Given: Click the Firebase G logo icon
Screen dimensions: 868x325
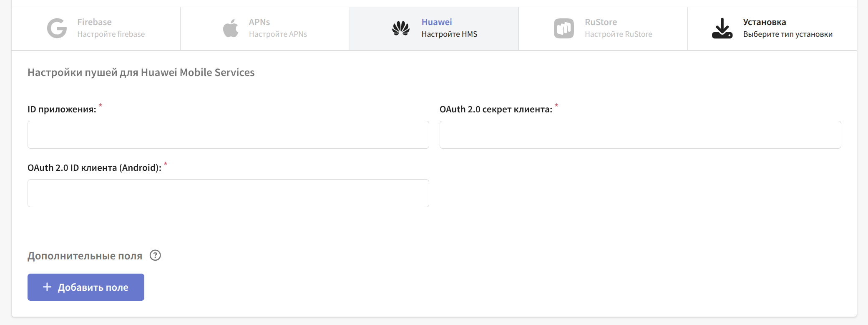Looking at the screenshot, I should tap(57, 28).
